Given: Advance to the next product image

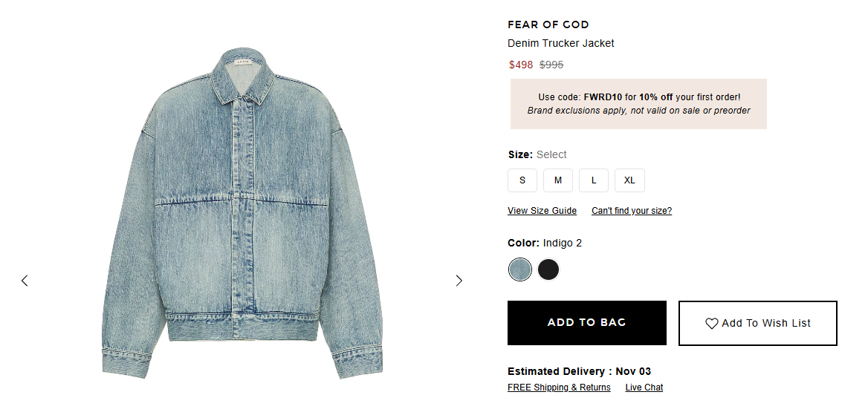Looking at the screenshot, I should tap(459, 281).
